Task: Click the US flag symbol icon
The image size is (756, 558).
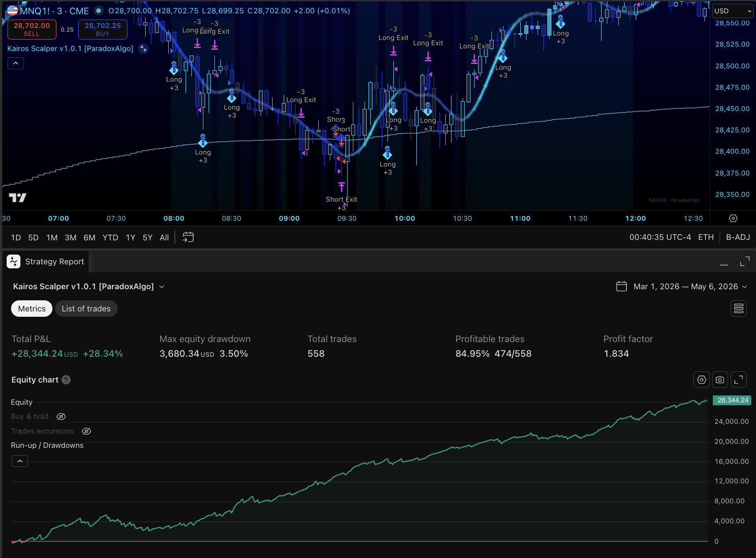Action: click(x=12, y=10)
